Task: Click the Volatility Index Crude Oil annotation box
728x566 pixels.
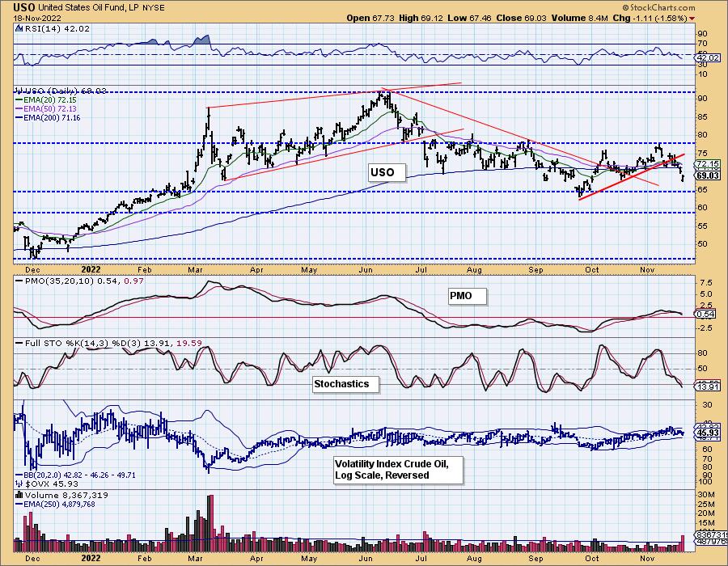Action: [x=399, y=470]
